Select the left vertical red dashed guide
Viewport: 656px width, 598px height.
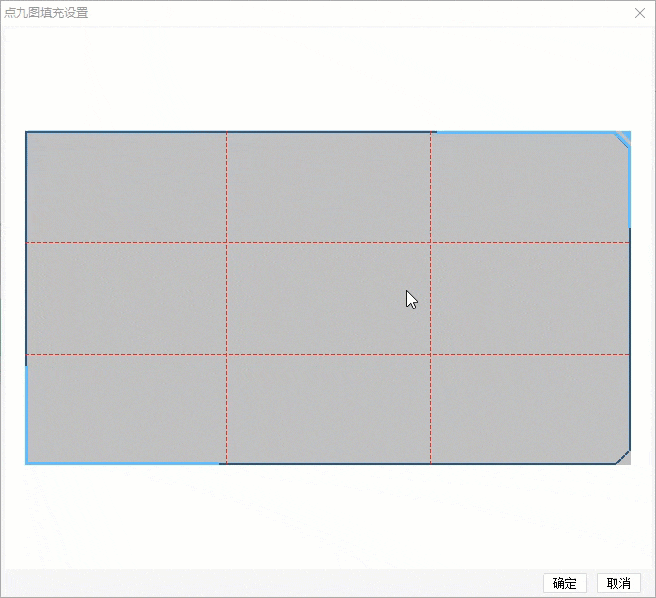pyautogui.click(x=226, y=298)
